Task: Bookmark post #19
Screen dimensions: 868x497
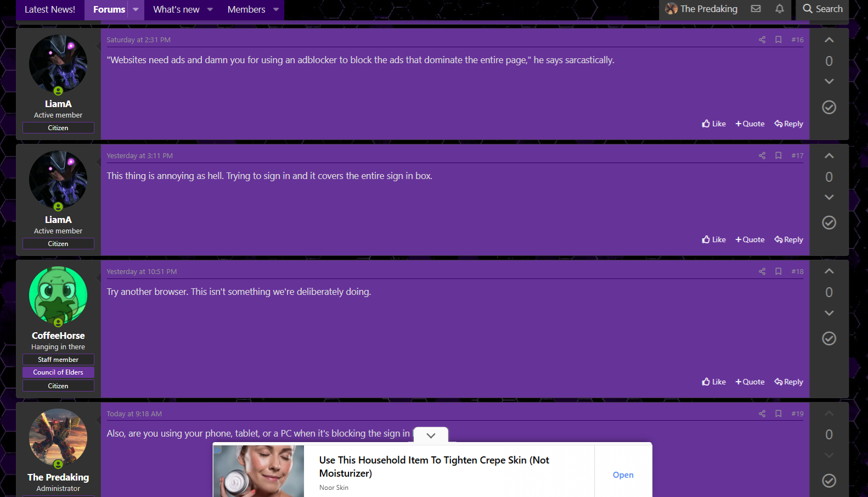Action: pyautogui.click(x=778, y=414)
